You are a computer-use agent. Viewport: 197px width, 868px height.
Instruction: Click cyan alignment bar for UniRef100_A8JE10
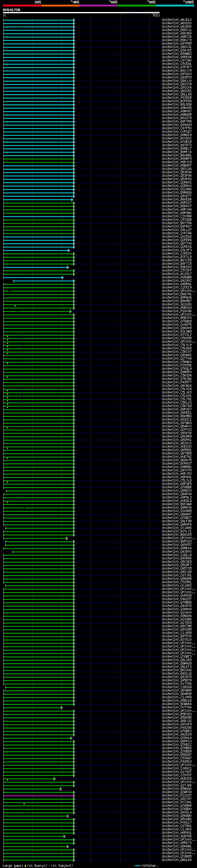click(x=39, y=20)
